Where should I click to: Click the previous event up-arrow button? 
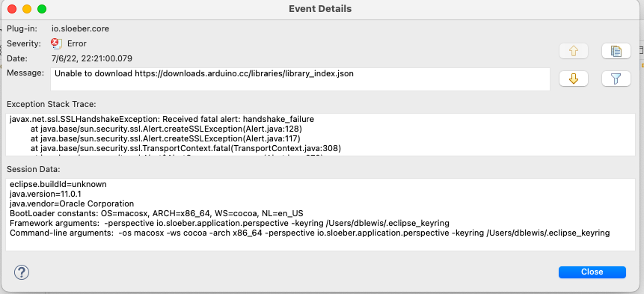pyautogui.click(x=574, y=51)
